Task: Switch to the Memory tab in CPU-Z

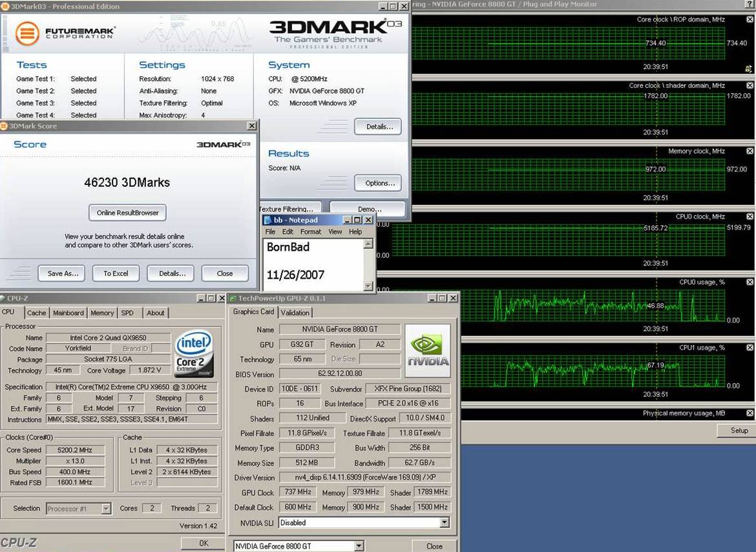Action: (x=102, y=313)
